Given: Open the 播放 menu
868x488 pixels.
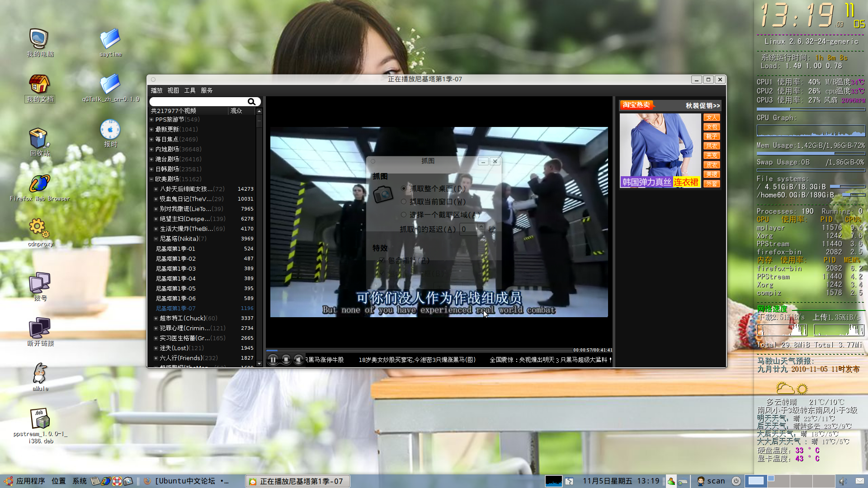Looking at the screenshot, I should tap(156, 90).
